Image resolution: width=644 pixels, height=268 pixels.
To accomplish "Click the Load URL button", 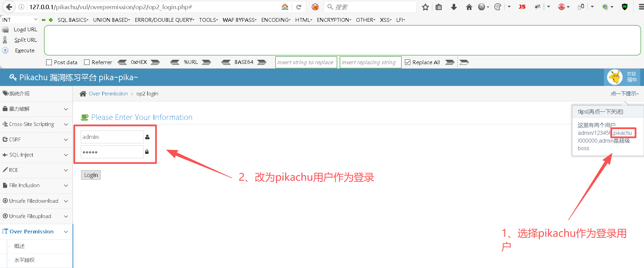I will click(25, 30).
